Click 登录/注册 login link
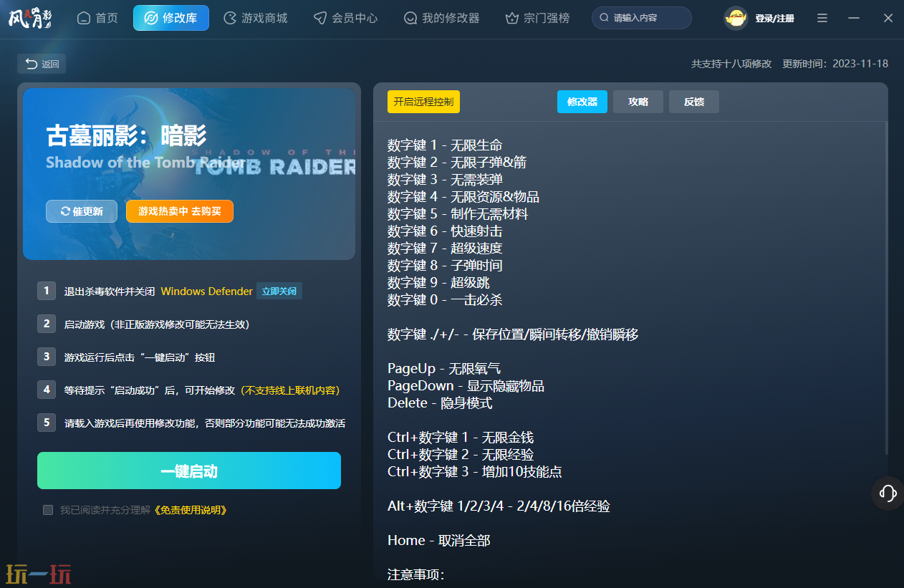Screen dimensions: 904x588 (x=774, y=19)
